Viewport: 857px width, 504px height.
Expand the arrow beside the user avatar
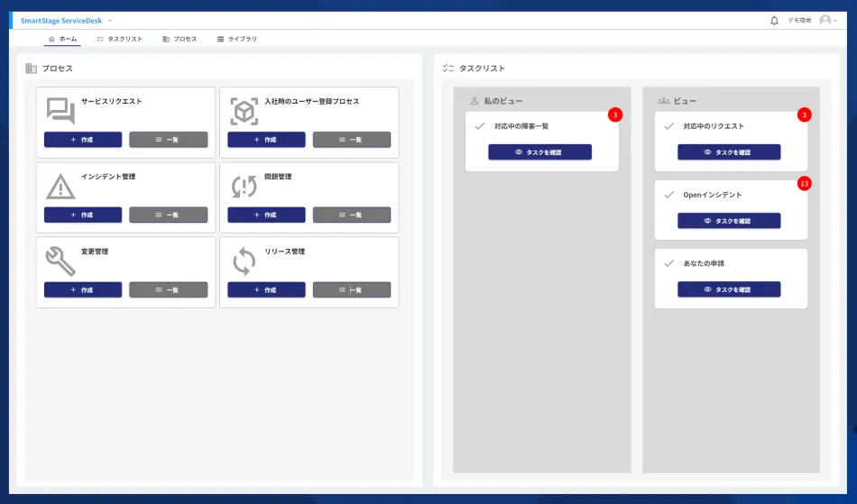pyautogui.click(x=835, y=21)
